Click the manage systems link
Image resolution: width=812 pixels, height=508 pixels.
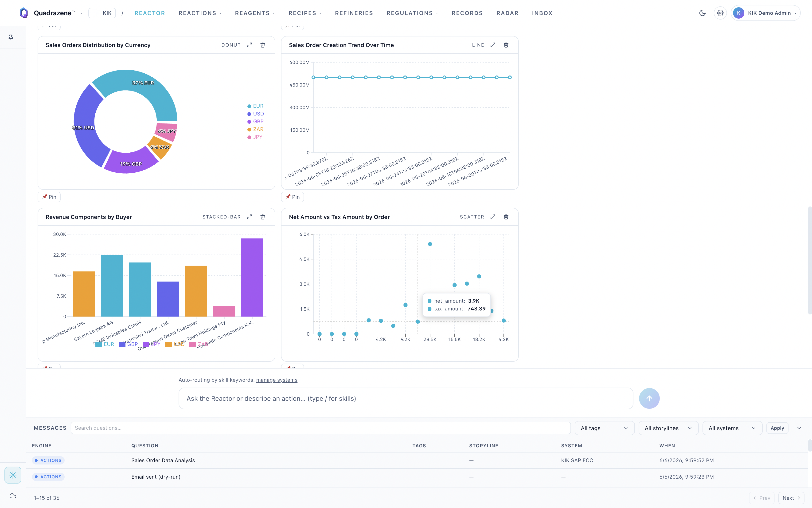coord(277,380)
